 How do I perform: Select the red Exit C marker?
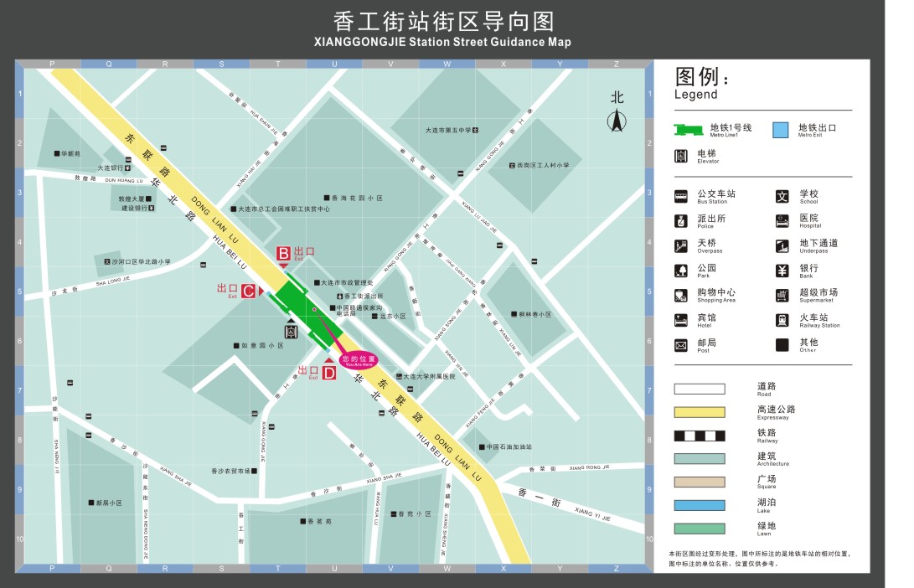[x=249, y=291]
